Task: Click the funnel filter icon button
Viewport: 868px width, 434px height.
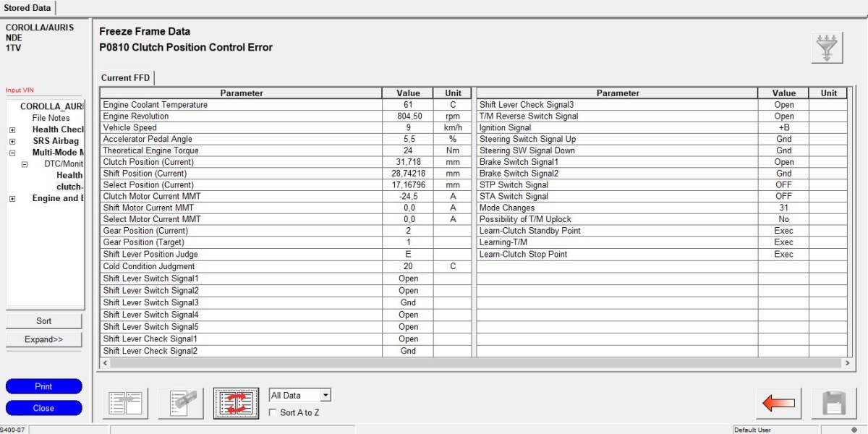Action: click(827, 48)
